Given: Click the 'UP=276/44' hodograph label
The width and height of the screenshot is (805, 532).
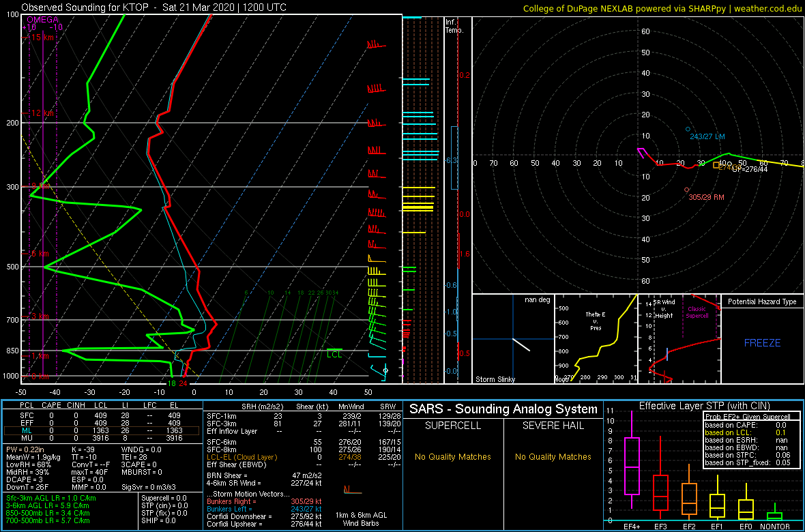Looking at the screenshot, I should coord(750,169).
